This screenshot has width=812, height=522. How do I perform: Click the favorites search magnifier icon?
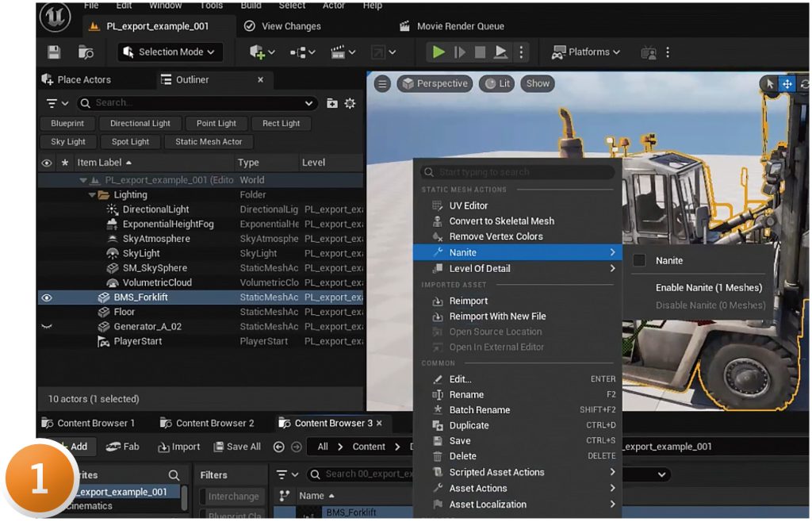pyautogui.click(x=174, y=475)
